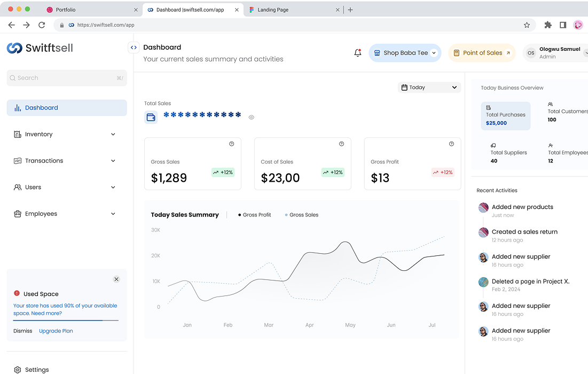Open a new browser tab
This screenshot has width=588, height=374.
coord(350,10)
